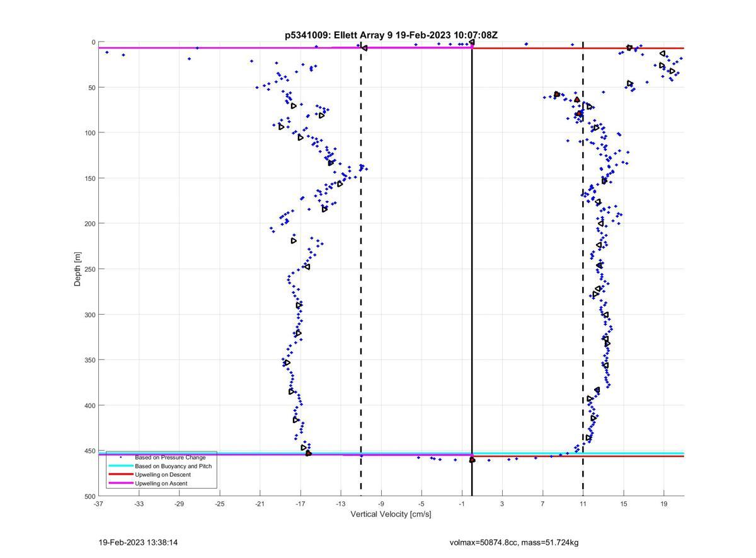Click depth axis tick label '350'

pyautogui.click(x=89, y=360)
